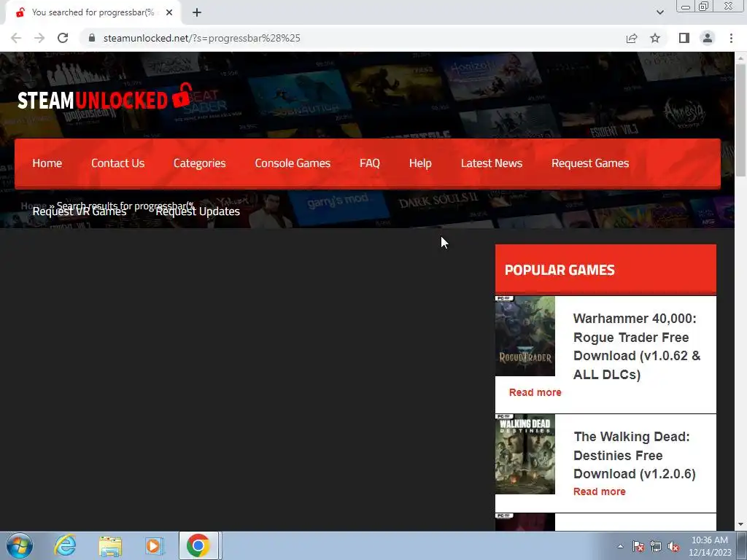Select the 'You searched for progressbar' tab

[x=93, y=12]
